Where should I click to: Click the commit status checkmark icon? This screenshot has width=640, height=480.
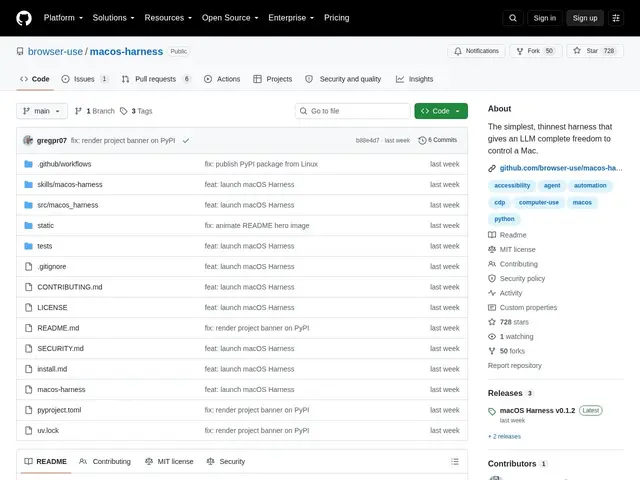point(186,140)
